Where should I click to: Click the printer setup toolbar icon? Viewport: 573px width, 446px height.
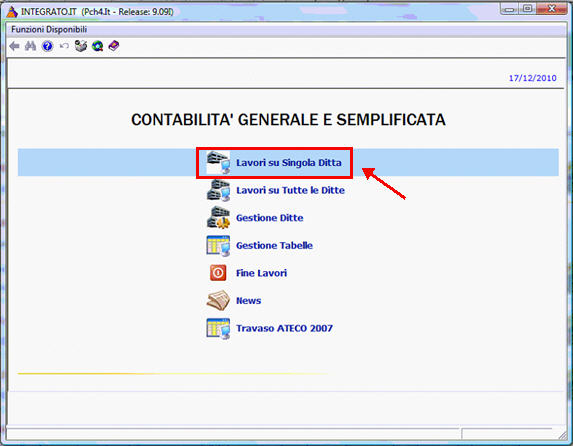pos(81,46)
